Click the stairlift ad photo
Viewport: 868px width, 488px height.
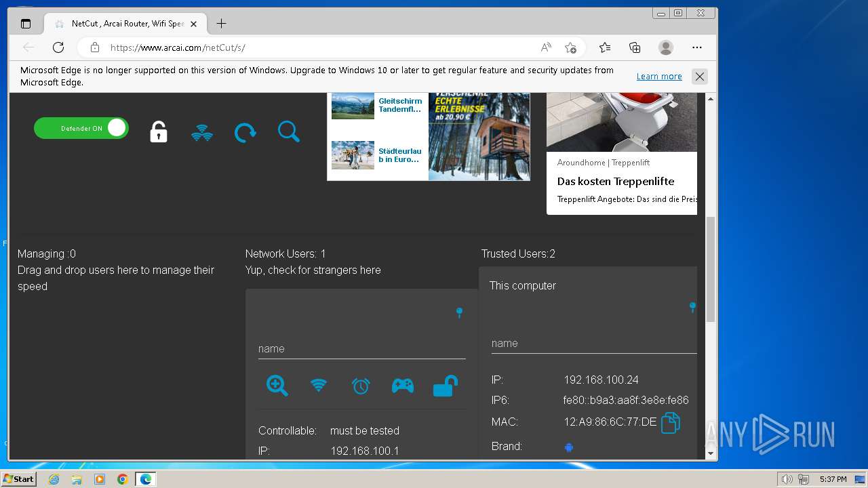point(622,122)
